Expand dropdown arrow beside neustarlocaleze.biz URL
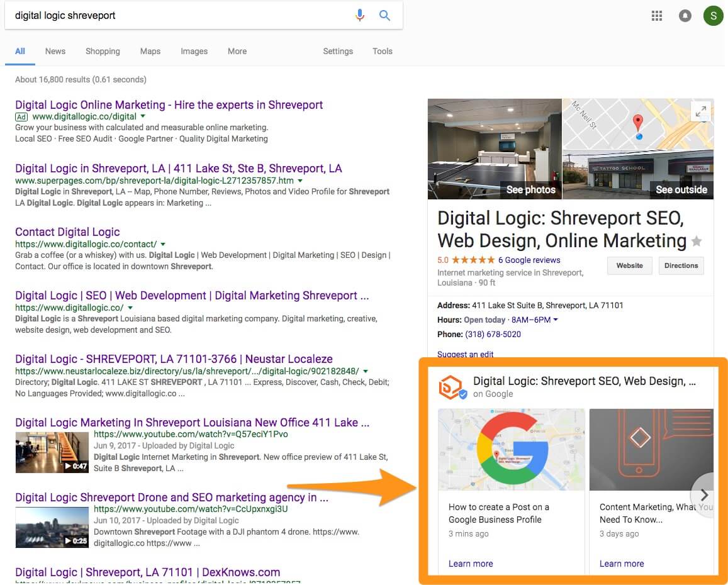This screenshot has height=585, width=728. 366,371
